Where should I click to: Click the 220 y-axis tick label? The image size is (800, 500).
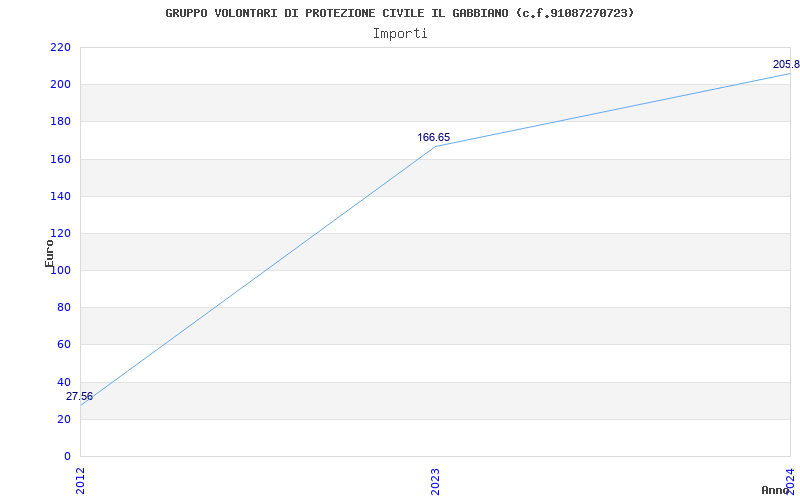coord(60,47)
